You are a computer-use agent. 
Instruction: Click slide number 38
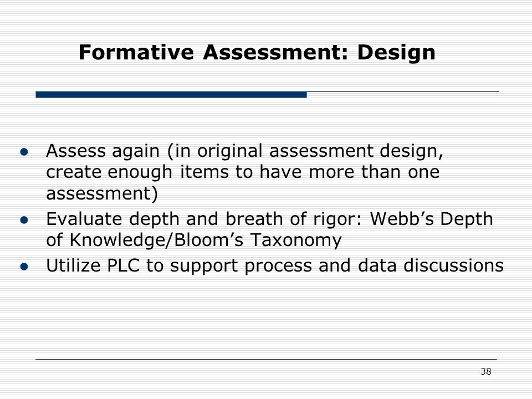click(486, 371)
